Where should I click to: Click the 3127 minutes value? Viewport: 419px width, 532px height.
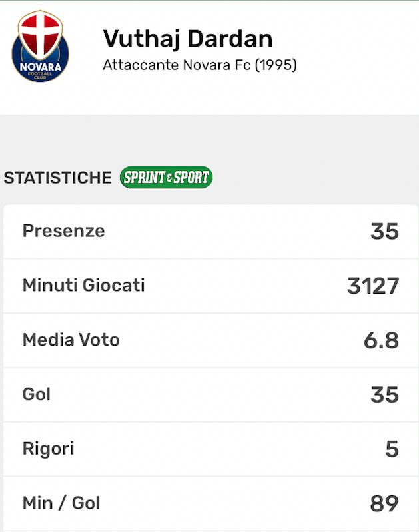[373, 286]
